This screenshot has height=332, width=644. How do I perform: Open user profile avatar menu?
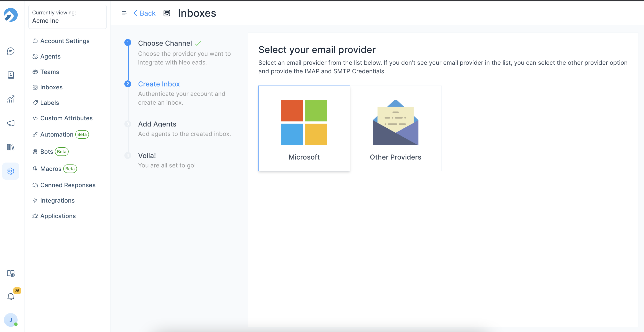tap(10, 320)
